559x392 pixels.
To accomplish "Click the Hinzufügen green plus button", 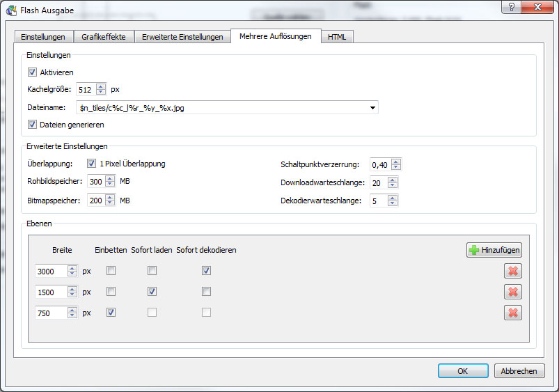I will [x=494, y=250].
